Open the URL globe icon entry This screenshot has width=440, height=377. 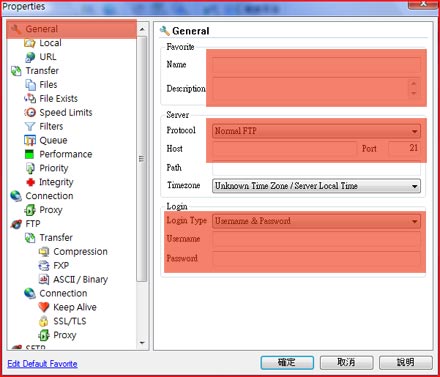[30, 57]
